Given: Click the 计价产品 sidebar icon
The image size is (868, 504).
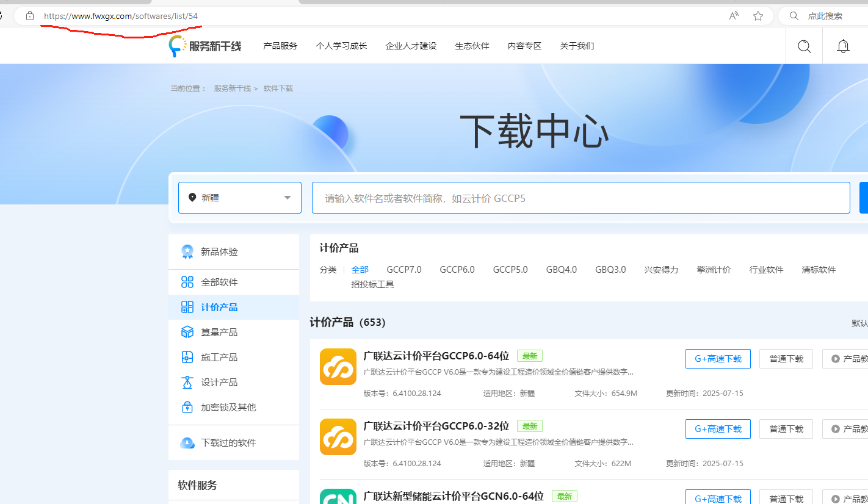Looking at the screenshot, I should (x=187, y=307).
